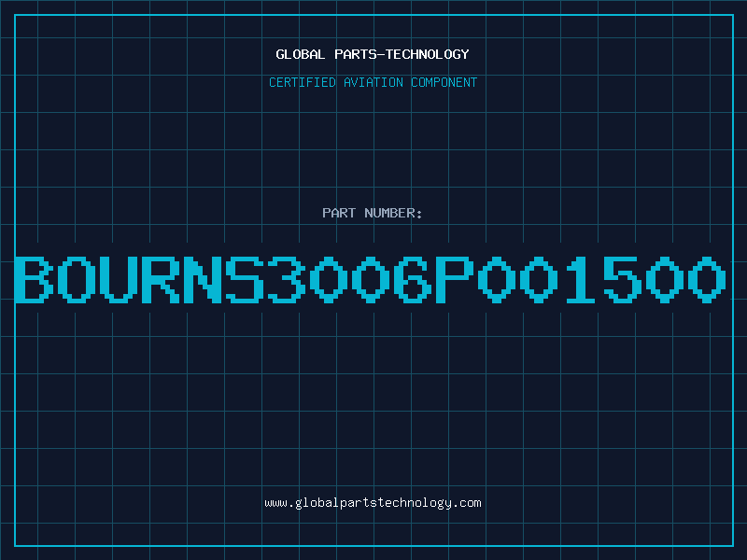This screenshot has height=560, width=747.
Task: Click the 'PART NUMBER:' label
Action: pos(373,213)
